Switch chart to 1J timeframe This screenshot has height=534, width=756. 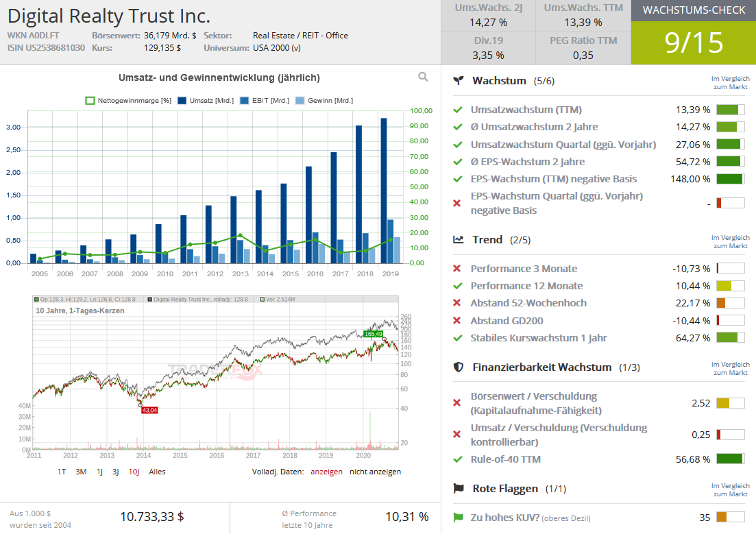[x=99, y=472]
